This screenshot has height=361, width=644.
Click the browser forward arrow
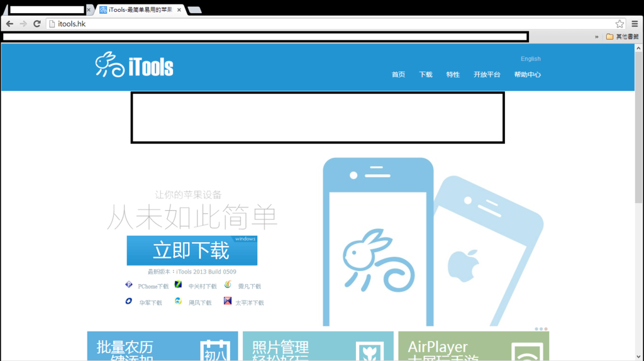tap(23, 24)
